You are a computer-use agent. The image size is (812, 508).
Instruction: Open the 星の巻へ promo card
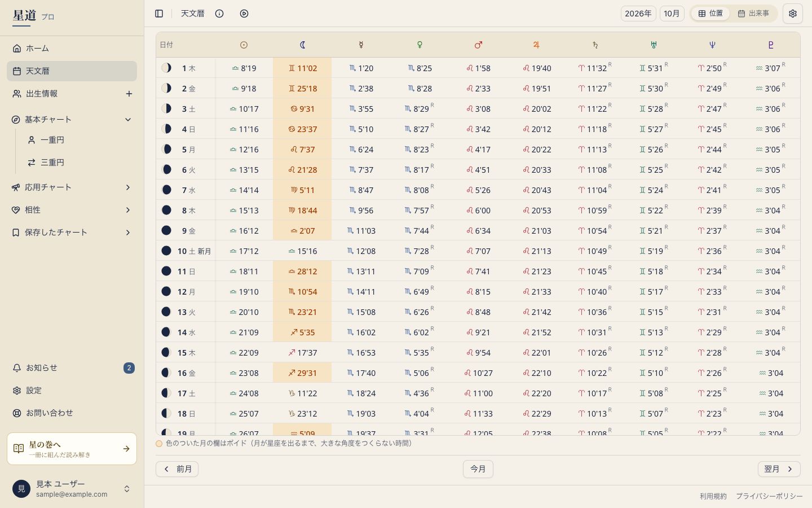click(72, 449)
